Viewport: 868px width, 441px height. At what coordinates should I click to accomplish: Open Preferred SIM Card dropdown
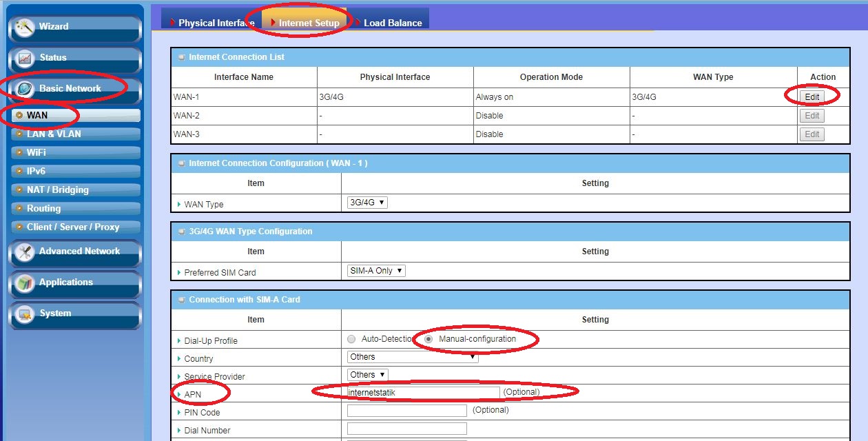pos(376,271)
